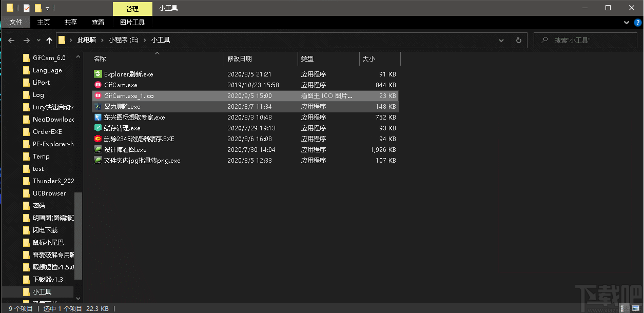
Task: Select the 暴力删除.exe file icon
Action: (97, 106)
